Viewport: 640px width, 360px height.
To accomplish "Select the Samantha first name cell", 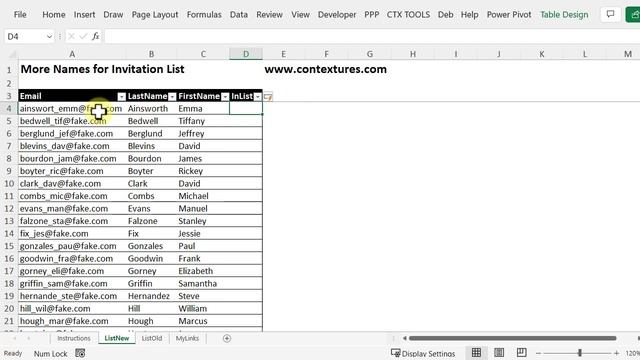I will coord(203,284).
